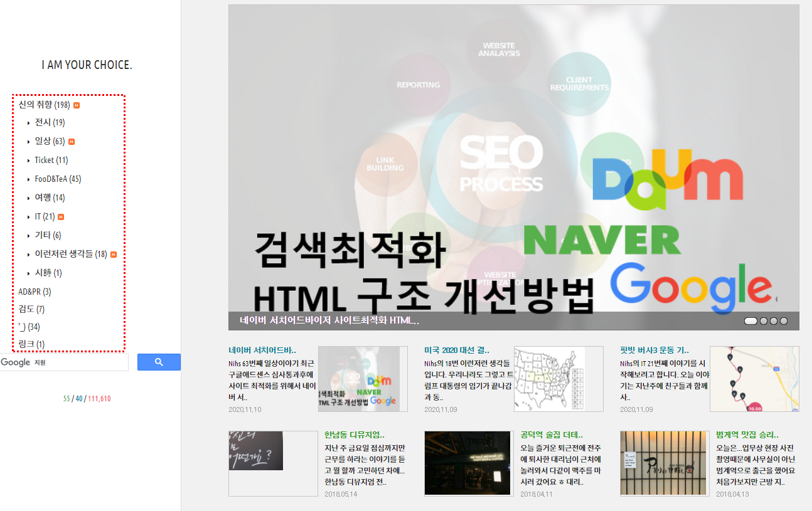Click the date 2018.05.14
This screenshot has width=812, height=511.
341,494
